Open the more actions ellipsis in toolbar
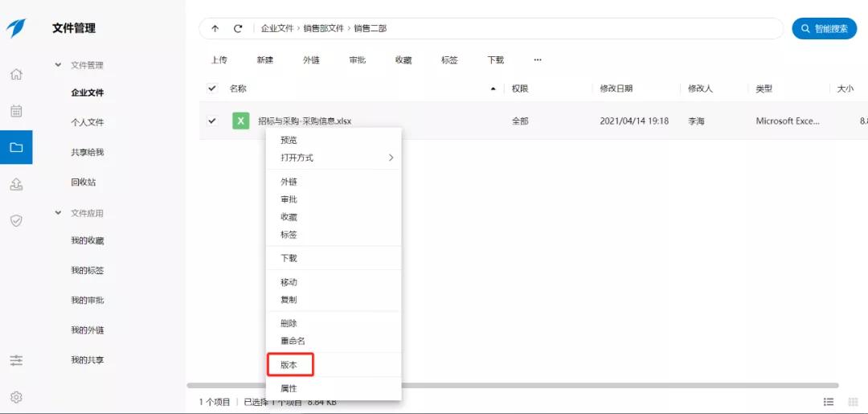The height and width of the screenshot is (414, 868). click(x=538, y=59)
